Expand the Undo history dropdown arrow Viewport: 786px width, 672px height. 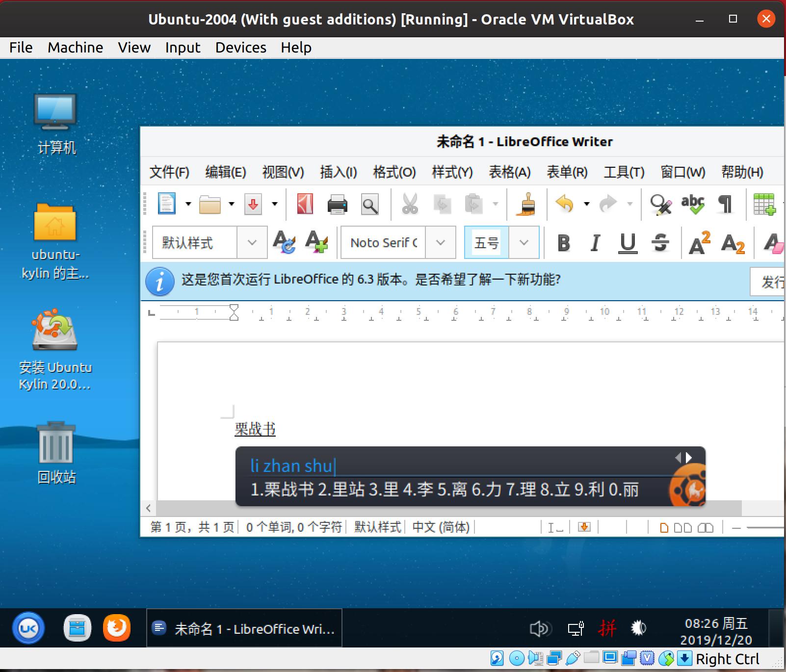coord(586,204)
